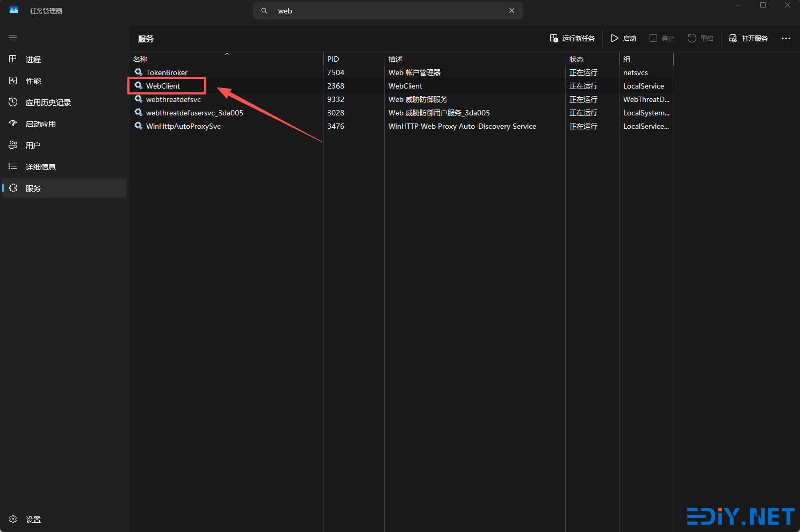Go to 启动应用 startup apps page

(x=40, y=124)
